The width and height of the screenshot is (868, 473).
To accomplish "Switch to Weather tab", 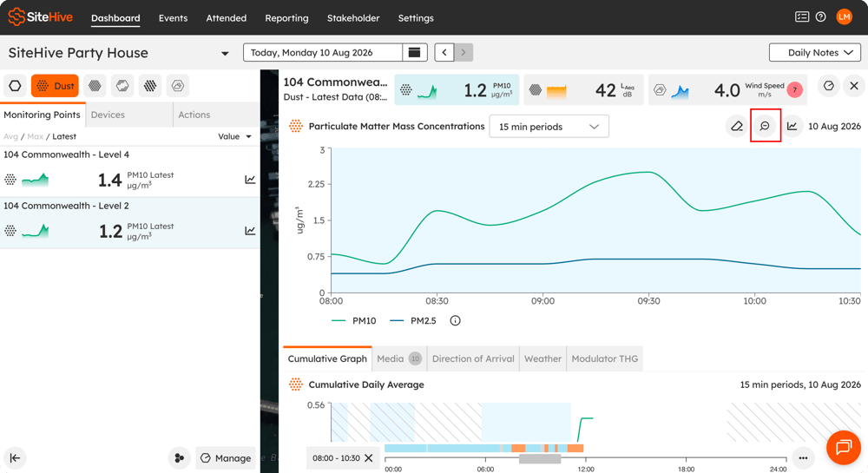I will pos(543,358).
